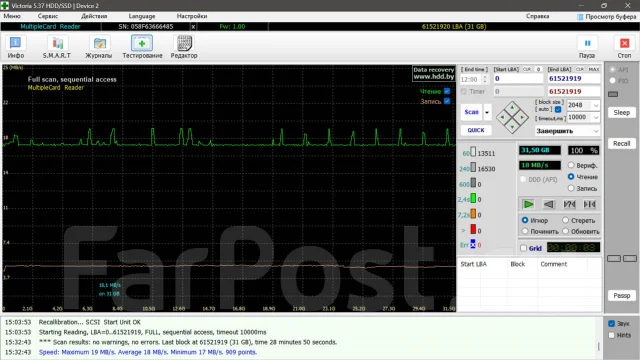
Task: Open the Сервис menu
Action: coord(48,16)
